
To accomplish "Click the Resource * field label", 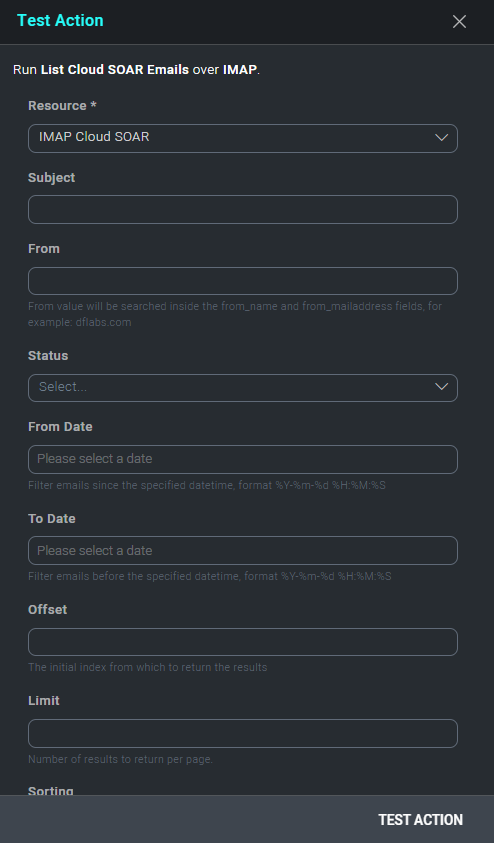I will (62, 105).
